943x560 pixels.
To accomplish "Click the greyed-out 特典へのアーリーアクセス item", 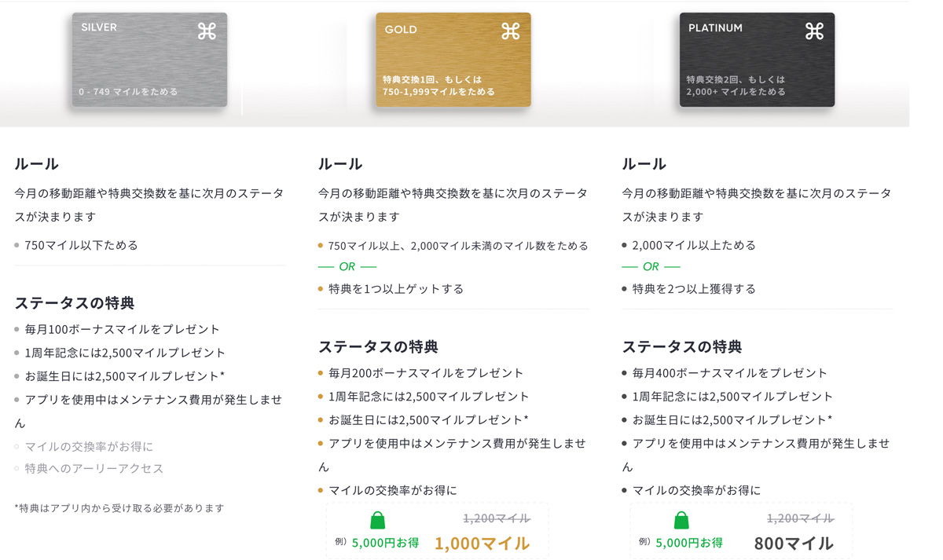I will [x=94, y=468].
